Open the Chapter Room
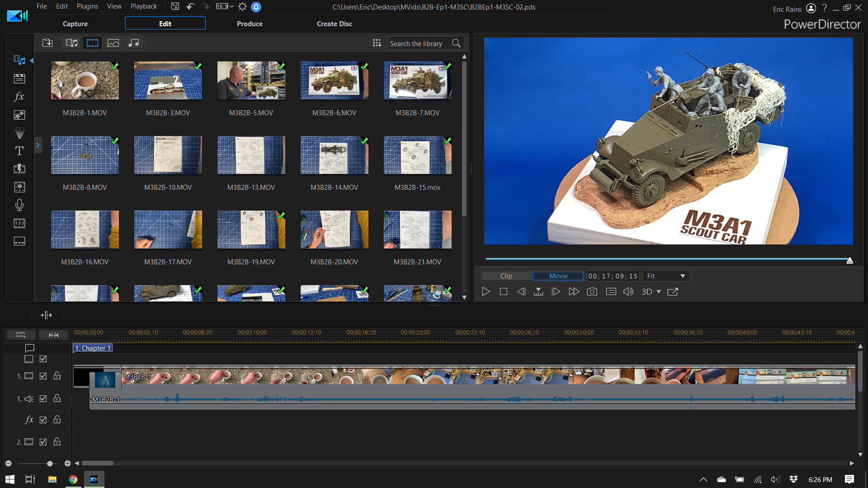 click(19, 223)
